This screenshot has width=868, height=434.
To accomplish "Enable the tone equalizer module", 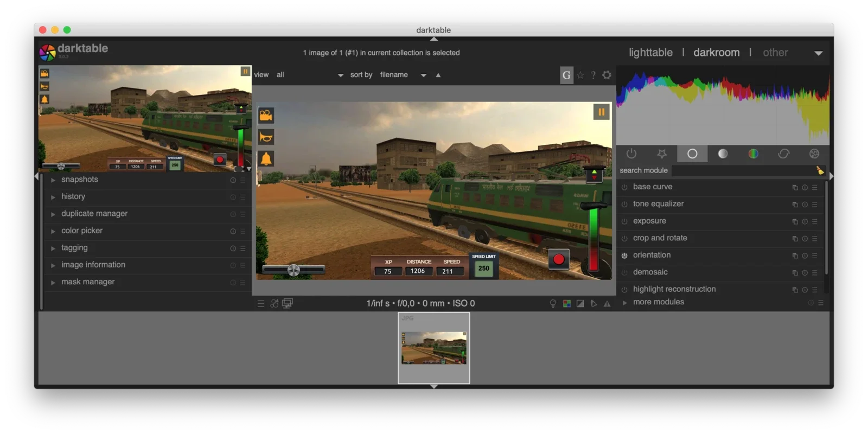I will [x=624, y=205].
